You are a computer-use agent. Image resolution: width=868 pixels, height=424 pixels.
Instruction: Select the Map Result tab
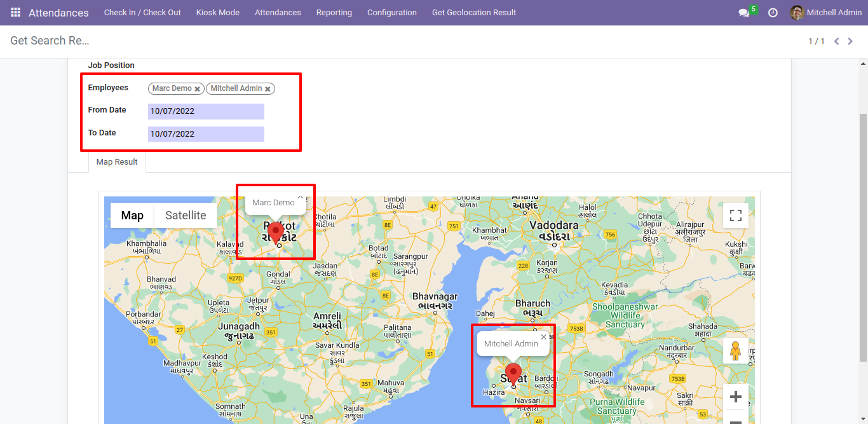point(117,162)
